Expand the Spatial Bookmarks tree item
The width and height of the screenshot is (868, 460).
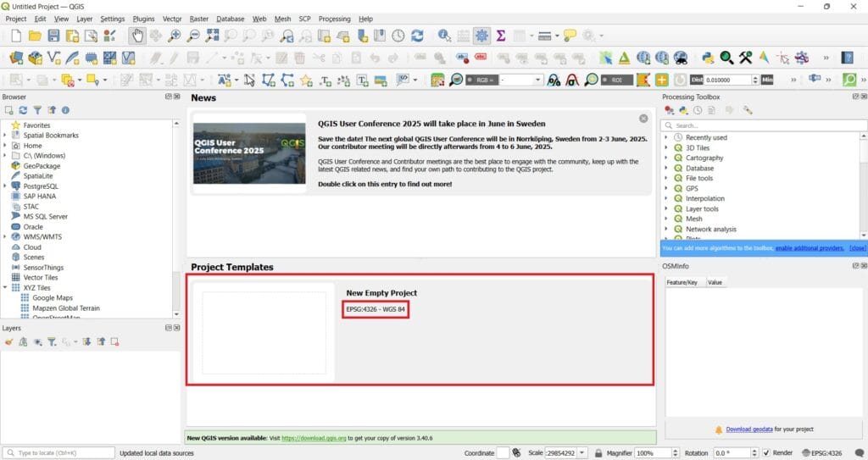click(5, 135)
